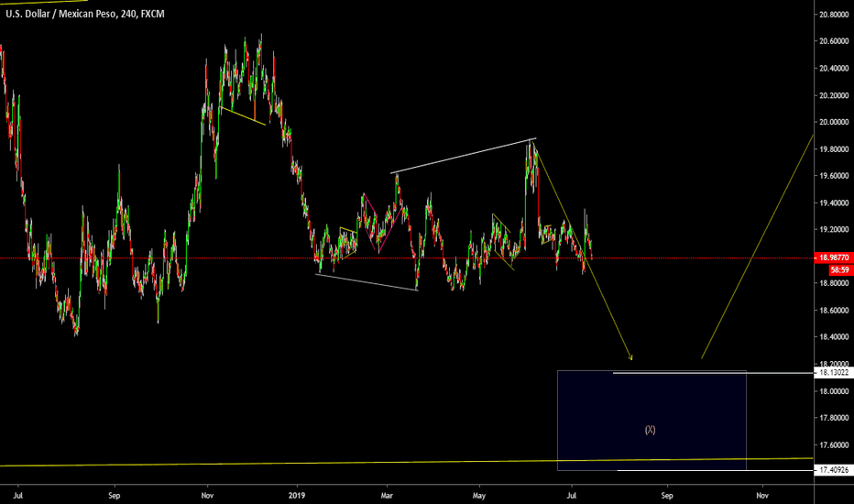Viewport: 854px width, 504px height.
Task: Click the 19.80000 price axis label
Action: pos(834,149)
